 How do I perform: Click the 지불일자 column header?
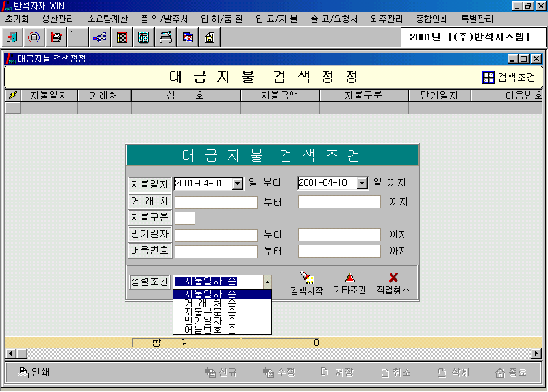click(49, 95)
